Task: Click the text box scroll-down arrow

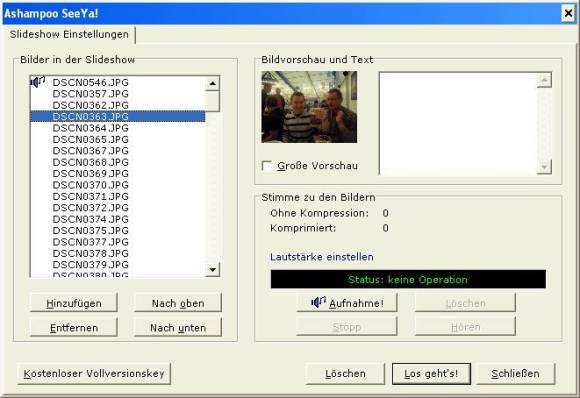Action: 544,167
